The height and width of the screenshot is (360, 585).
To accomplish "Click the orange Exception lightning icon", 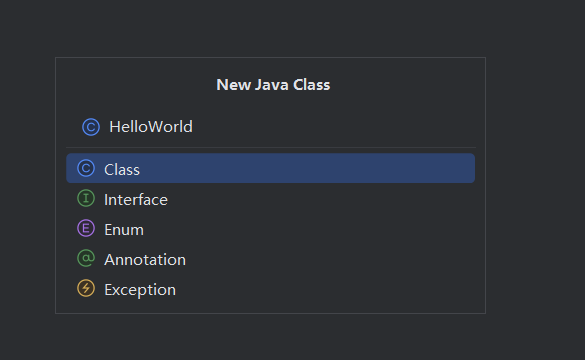I will coord(86,288).
